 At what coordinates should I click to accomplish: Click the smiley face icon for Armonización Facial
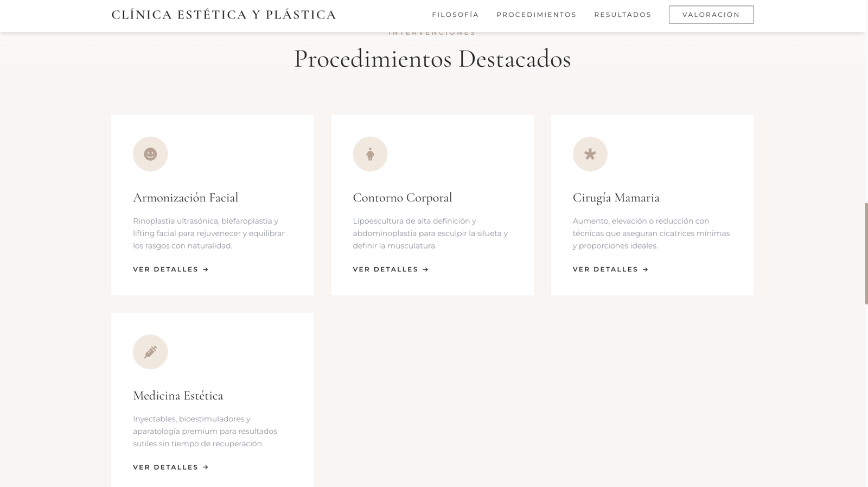click(x=150, y=154)
